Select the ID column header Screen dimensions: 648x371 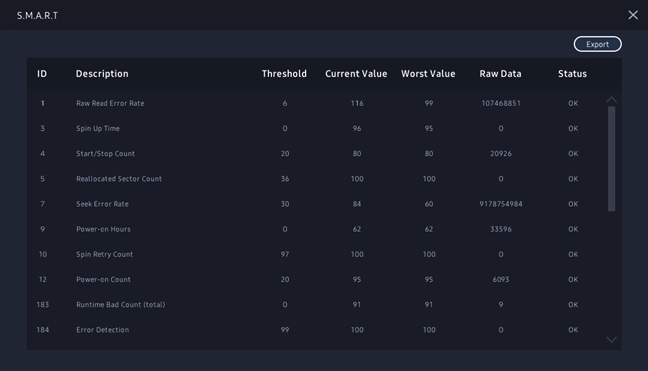[42, 74]
